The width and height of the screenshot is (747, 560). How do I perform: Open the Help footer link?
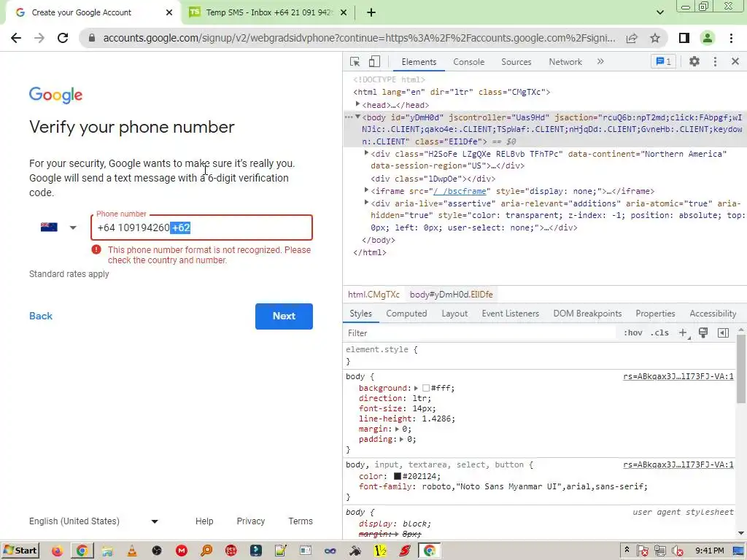pyautogui.click(x=204, y=521)
